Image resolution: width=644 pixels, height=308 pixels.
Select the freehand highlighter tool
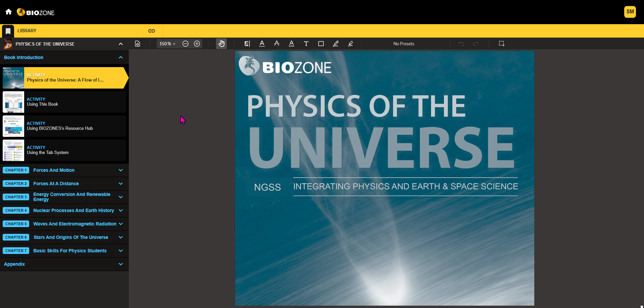(x=351, y=44)
